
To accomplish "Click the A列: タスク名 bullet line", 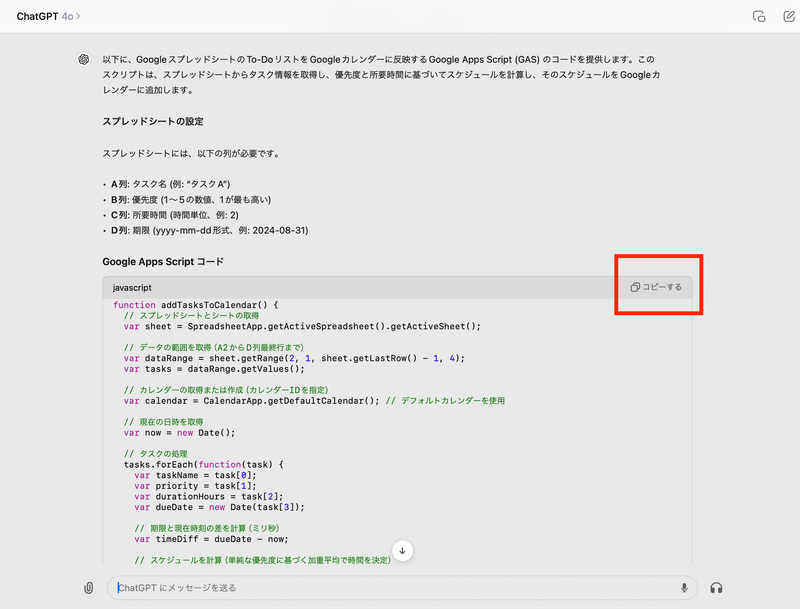I will (x=170, y=184).
